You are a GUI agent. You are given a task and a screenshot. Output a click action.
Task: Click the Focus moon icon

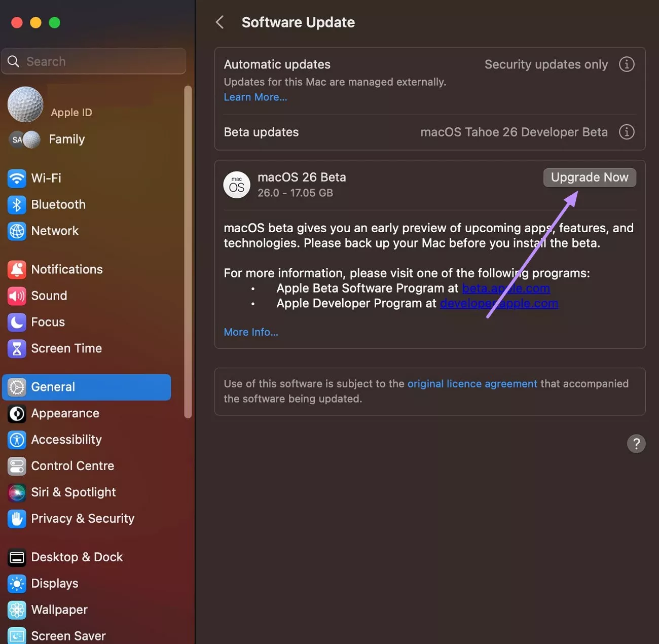(17, 322)
